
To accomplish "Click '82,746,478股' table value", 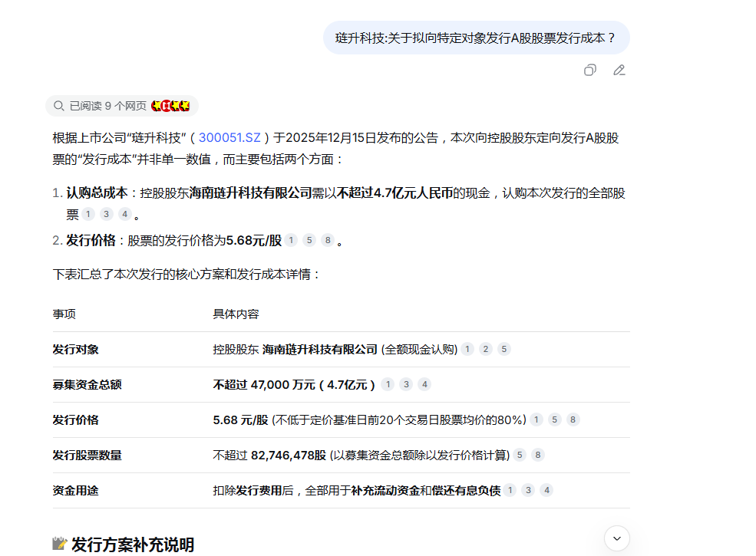I will tap(289, 456).
